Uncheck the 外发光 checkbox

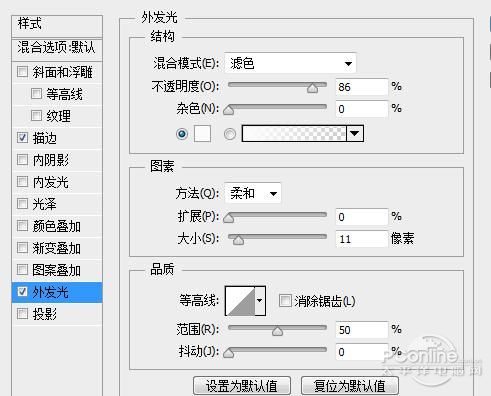coord(22,292)
